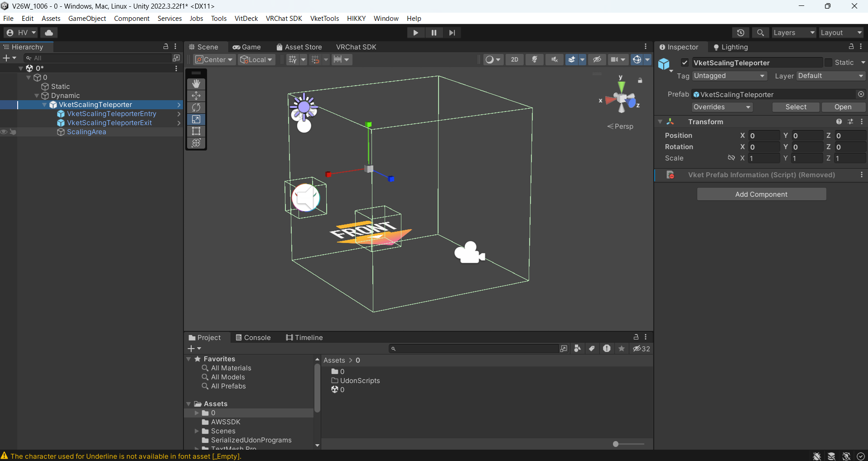Open the GameObject menu
Image resolution: width=868 pixels, height=461 pixels.
pos(87,19)
